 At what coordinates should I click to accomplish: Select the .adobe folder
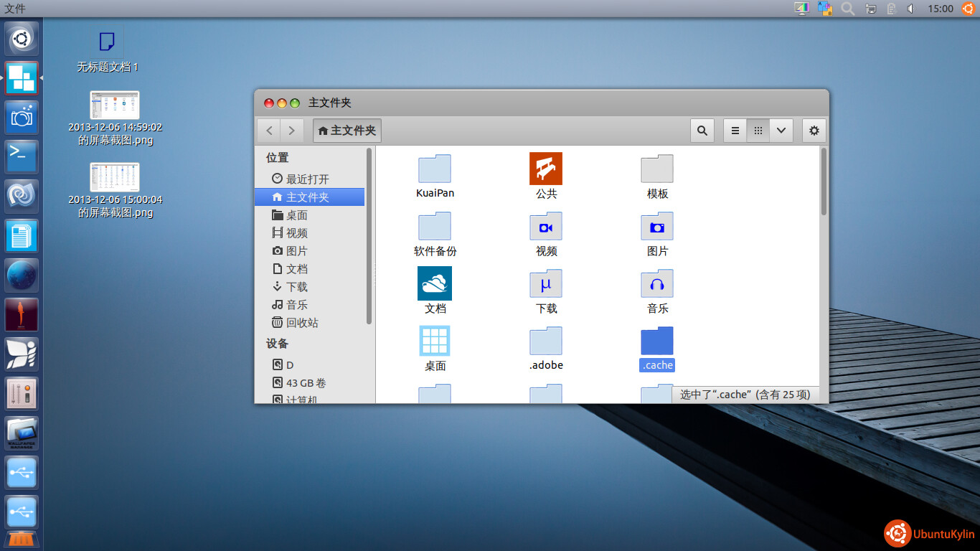point(546,342)
